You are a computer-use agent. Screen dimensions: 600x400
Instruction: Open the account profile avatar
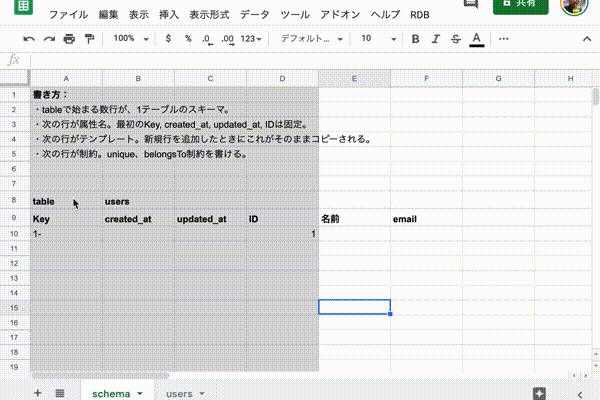tap(574, 6)
